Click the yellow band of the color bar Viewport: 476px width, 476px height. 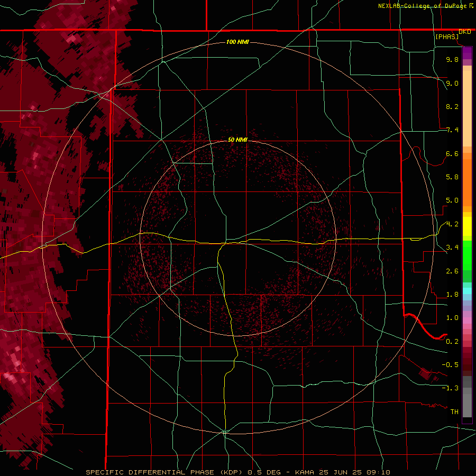[467, 226]
